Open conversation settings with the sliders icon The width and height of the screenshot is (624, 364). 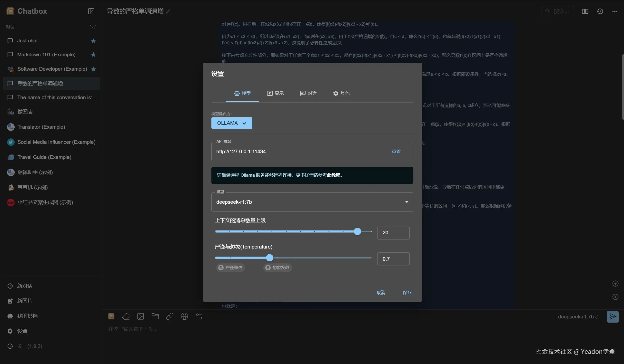(x=199, y=316)
